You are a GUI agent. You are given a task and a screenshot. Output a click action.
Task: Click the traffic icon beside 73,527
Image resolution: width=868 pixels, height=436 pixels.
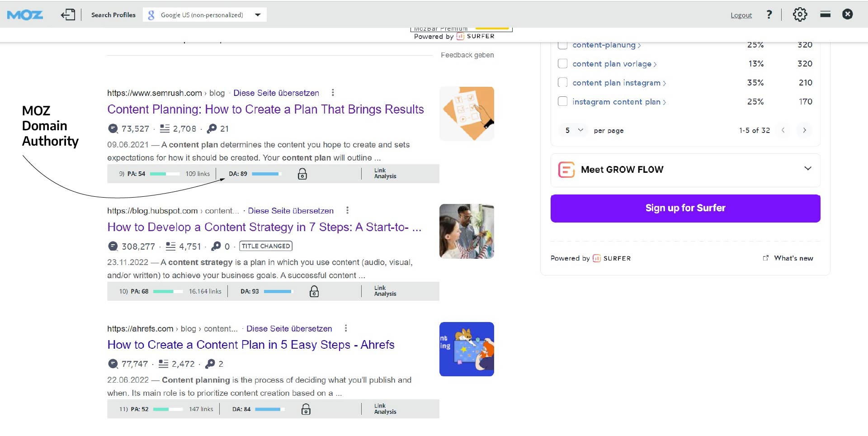pyautogui.click(x=113, y=129)
